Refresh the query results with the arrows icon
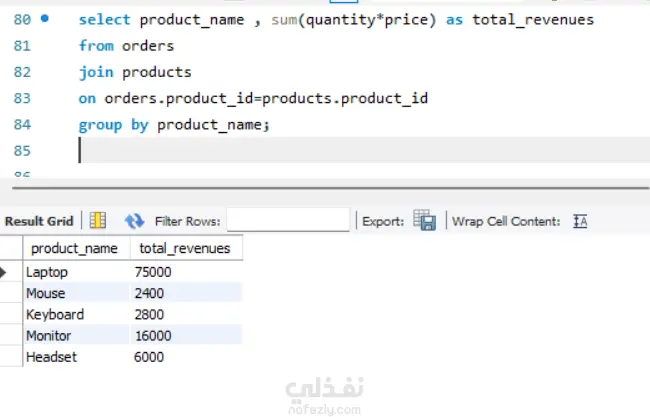This screenshot has height=417, width=650. coord(134,221)
